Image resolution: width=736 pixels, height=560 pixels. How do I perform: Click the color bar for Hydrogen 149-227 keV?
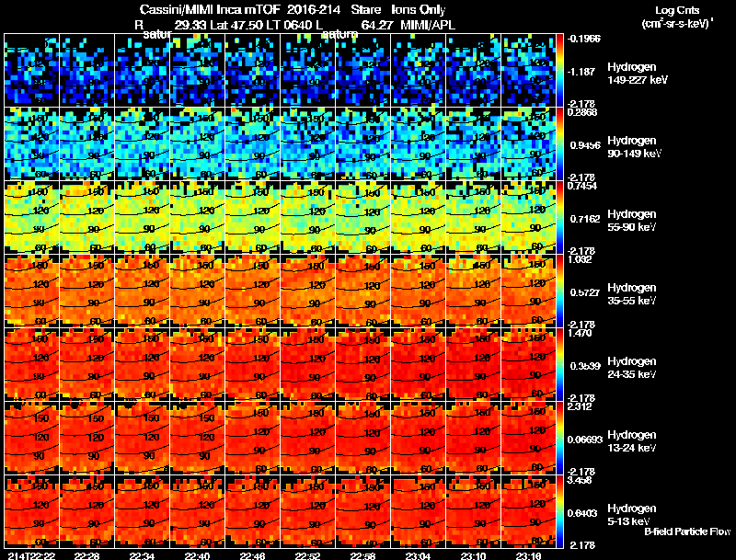[x=559, y=71]
